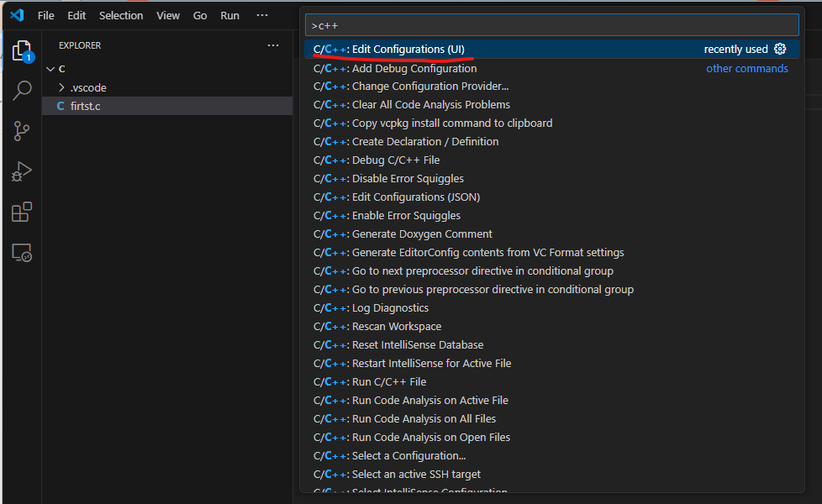Open the Extensions view icon

click(x=22, y=213)
